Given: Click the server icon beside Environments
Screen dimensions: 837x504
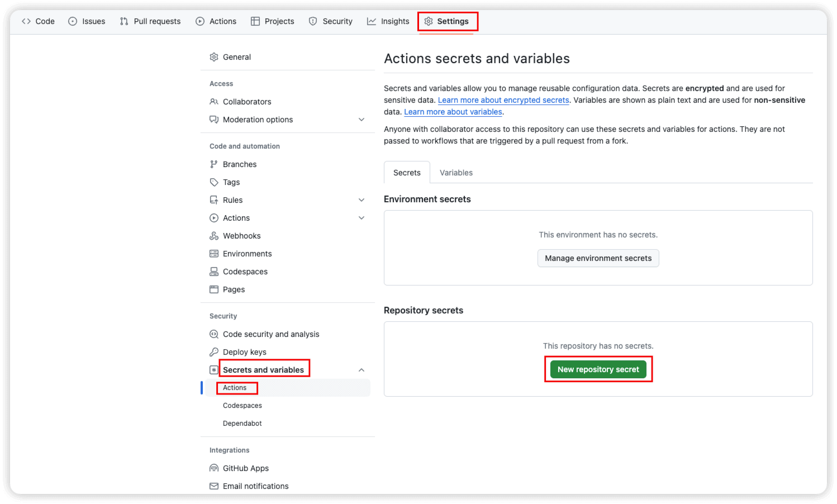Looking at the screenshot, I should point(214,254).
